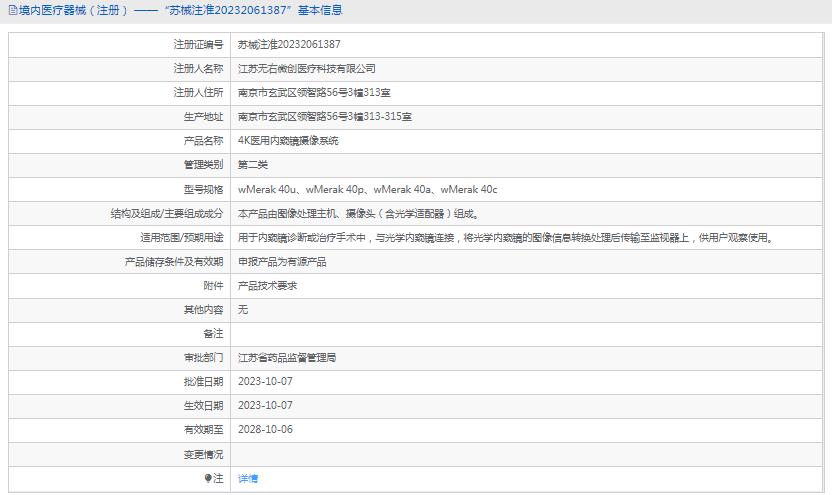832x495 pixels.
Task: Click the 生产地址 address ending 313-315室
Action: [325, 117]
